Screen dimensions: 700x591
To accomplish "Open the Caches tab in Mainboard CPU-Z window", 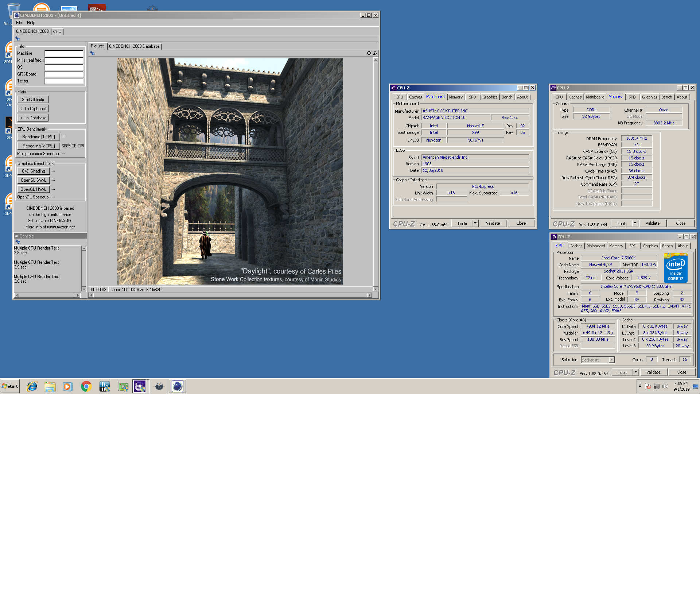I will click(415, 97).
